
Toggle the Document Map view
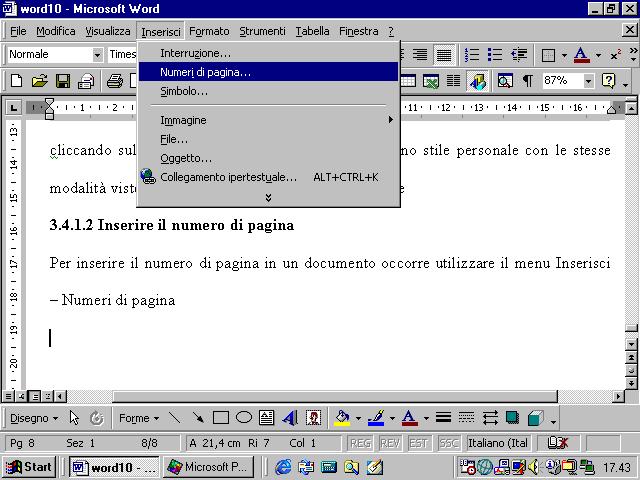pyautogui.click(x=505, y=81)
